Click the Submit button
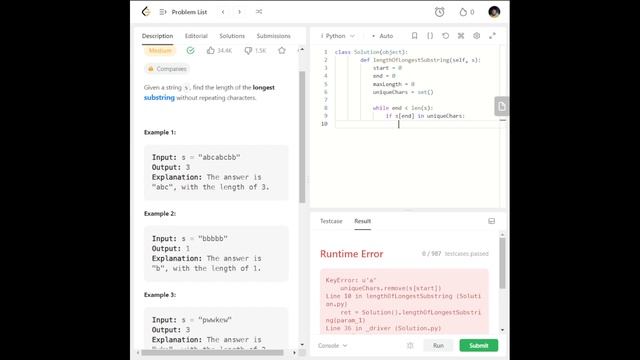 [478, 346]
